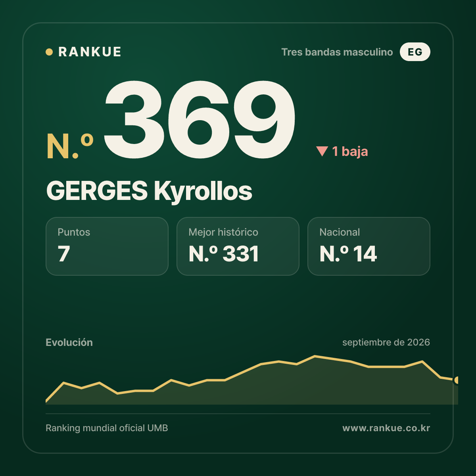Image resolution: width=476 pixels, height=476 pixels.
Task: Click the yellow dot beside RANKUE
Action: [49, 52]
